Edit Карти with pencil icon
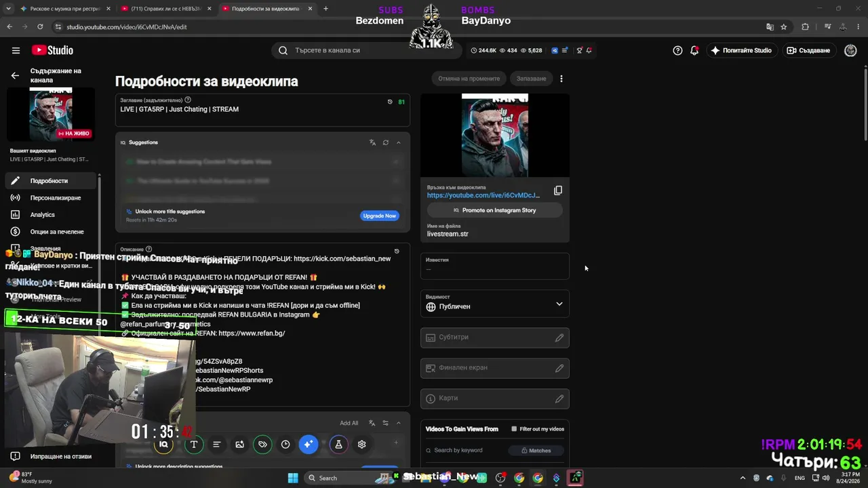The height and width of the screenshot is (488, 868). (559, 399)
